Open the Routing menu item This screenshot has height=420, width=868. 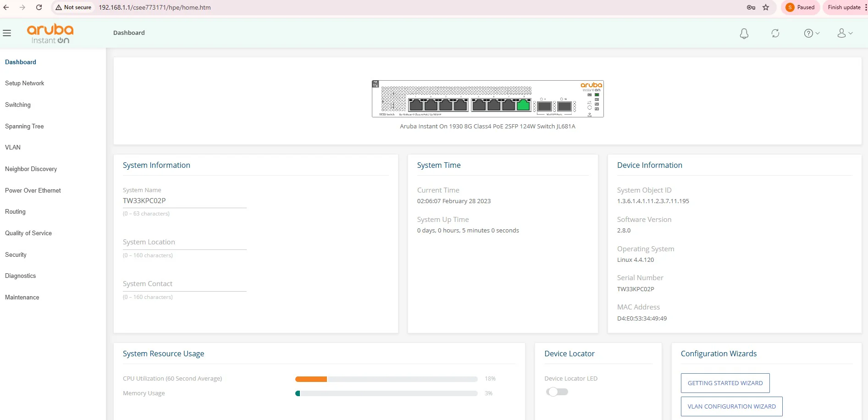pyautogui.click(x=15, y=211)
